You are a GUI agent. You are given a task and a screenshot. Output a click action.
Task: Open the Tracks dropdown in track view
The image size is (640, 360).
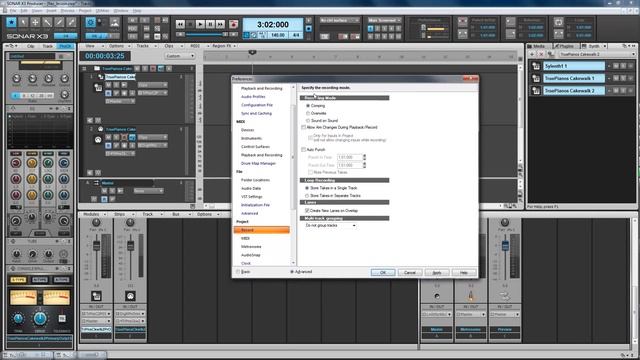(x=145, y=46)
